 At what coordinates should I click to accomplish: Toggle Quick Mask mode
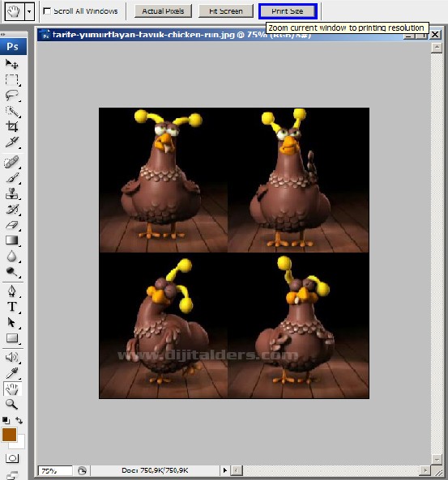click(12, 458)
